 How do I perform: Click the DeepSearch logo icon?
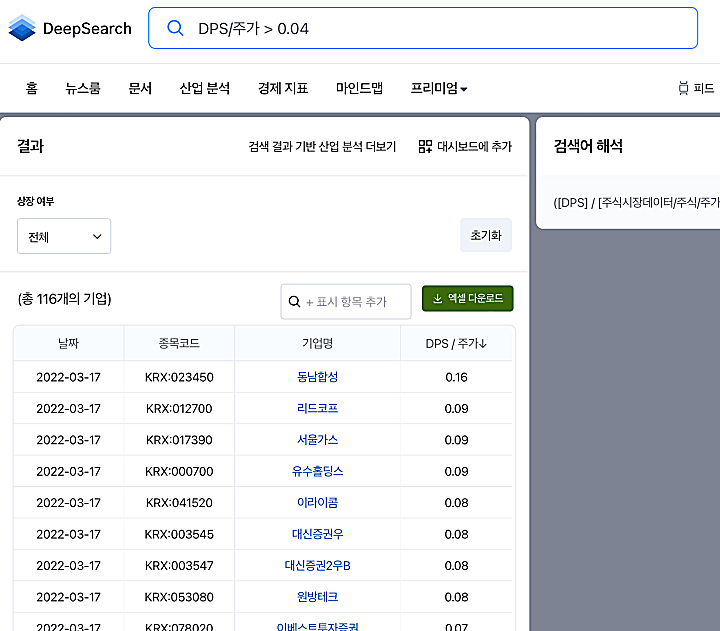coord(22,28)
